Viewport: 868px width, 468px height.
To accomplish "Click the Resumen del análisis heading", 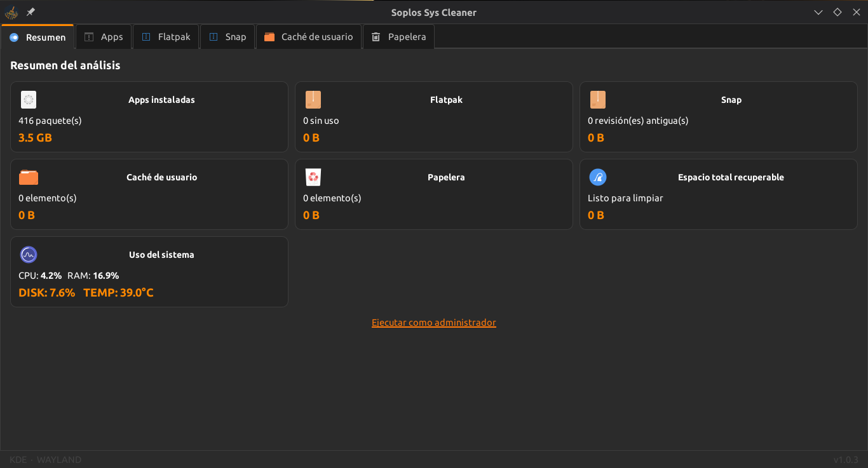I will tap(65, 65).
